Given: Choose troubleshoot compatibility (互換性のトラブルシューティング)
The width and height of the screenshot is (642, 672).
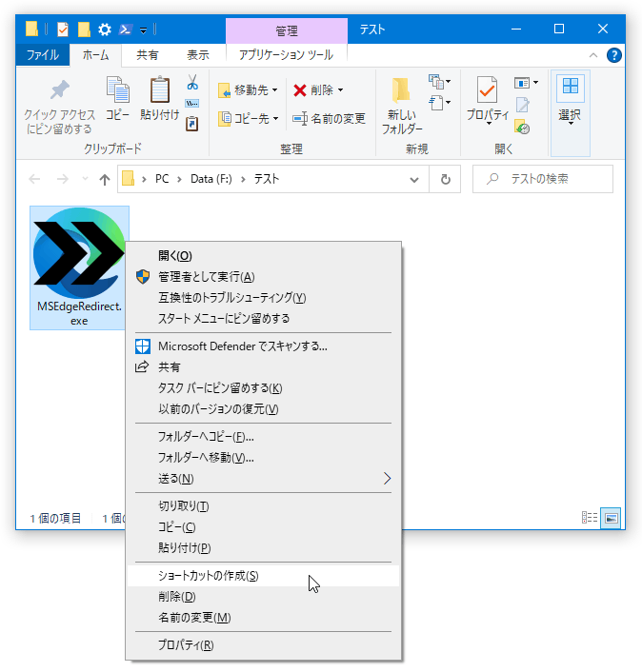Looking at the screenshot, I should pos(263,298).
